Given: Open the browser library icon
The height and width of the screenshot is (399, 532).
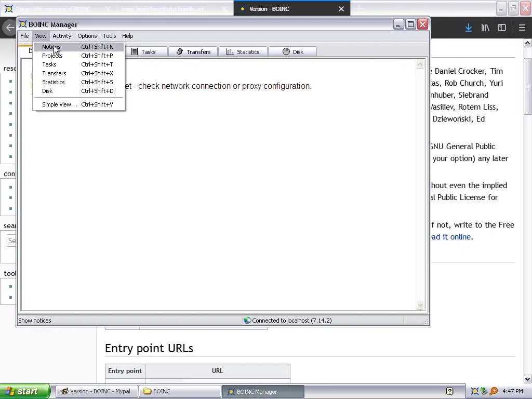Looking at the screenshot, I should coord(485,28).
